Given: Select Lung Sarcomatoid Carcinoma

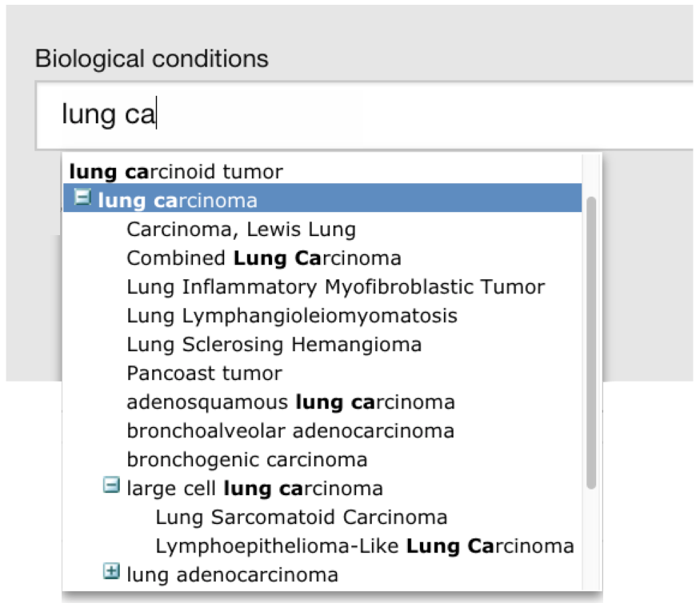Looking at the screenshot, I should [301, 517].
